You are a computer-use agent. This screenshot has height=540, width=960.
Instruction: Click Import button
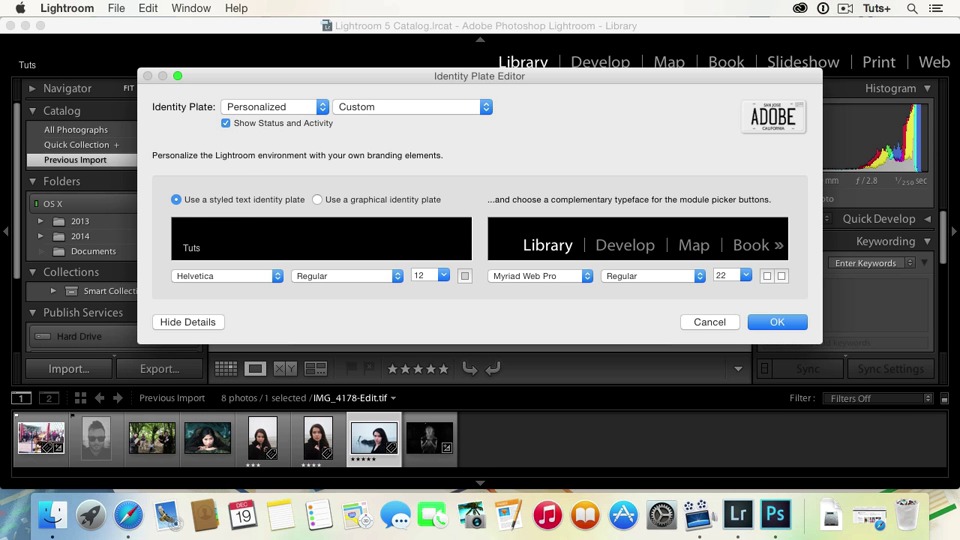[69, 369]
